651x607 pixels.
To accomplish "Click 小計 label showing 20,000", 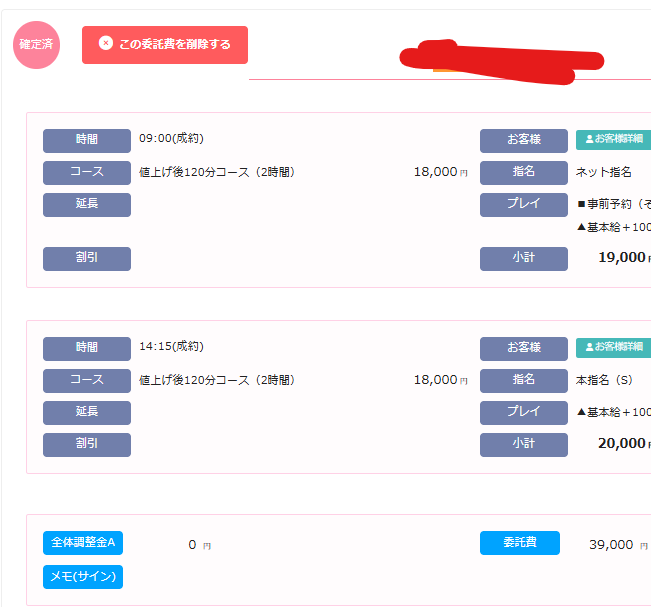I will [523, 444].
